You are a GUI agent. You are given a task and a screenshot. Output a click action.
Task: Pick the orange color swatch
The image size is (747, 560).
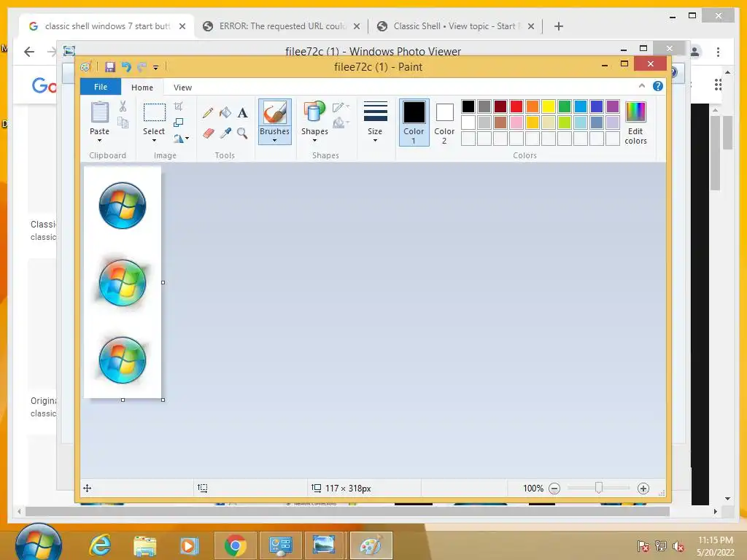coord(533,106)
